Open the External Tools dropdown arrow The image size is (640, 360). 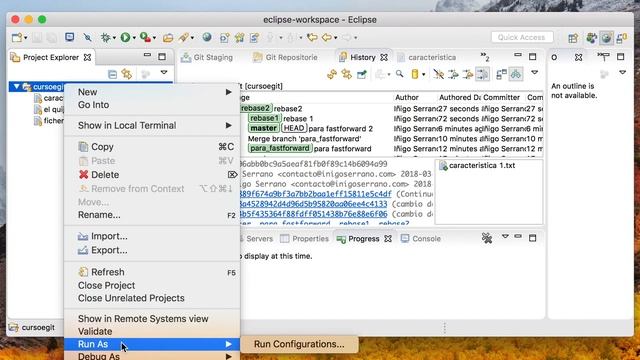154,38
